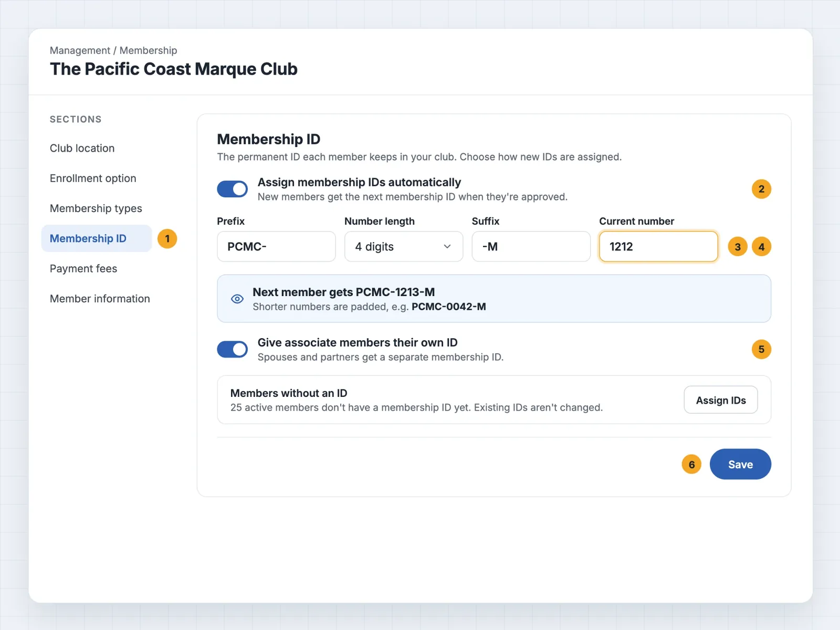Viewport: 840px width, 630px height.
Task: Go to Enrollment option section
Action: 93,178
